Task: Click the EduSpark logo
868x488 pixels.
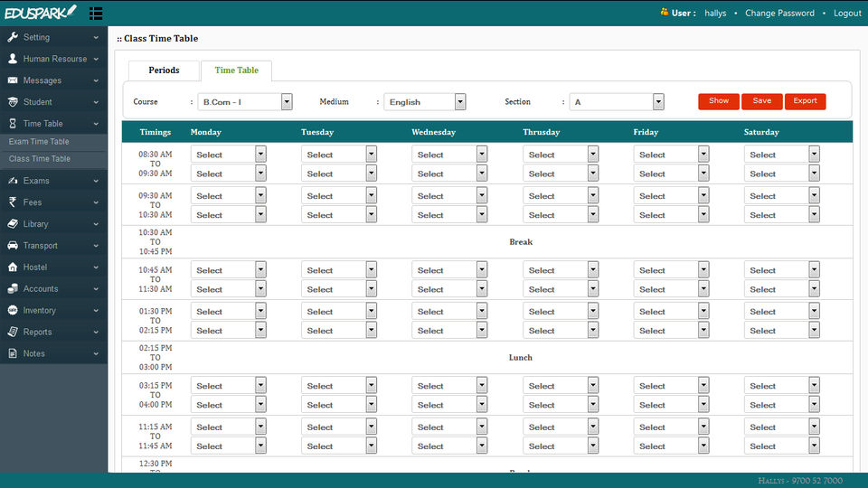Action: 40,12
